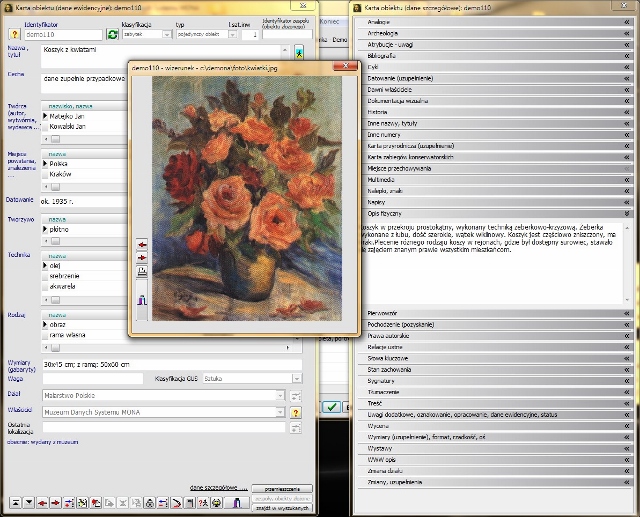Image resolution: width=640 pixels, height=517 pixels.
Task: Click the yellow question icon beside Właściciel
Action: pyautogui.click(x=296, y=413)
